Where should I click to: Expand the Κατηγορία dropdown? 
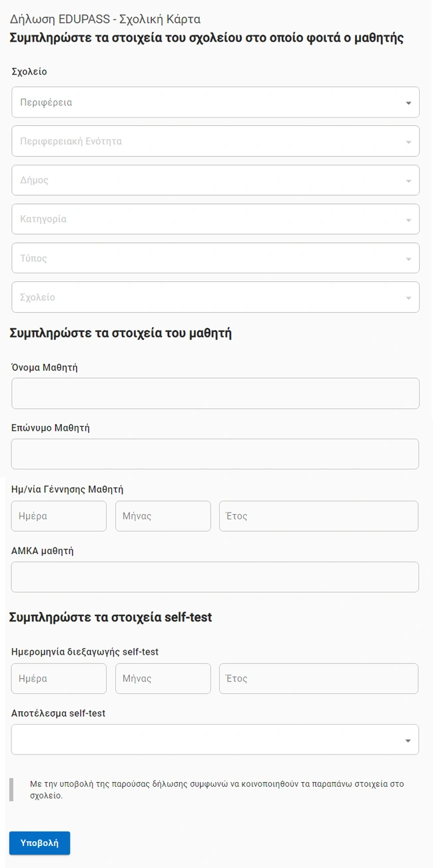[x=215, y=219]
